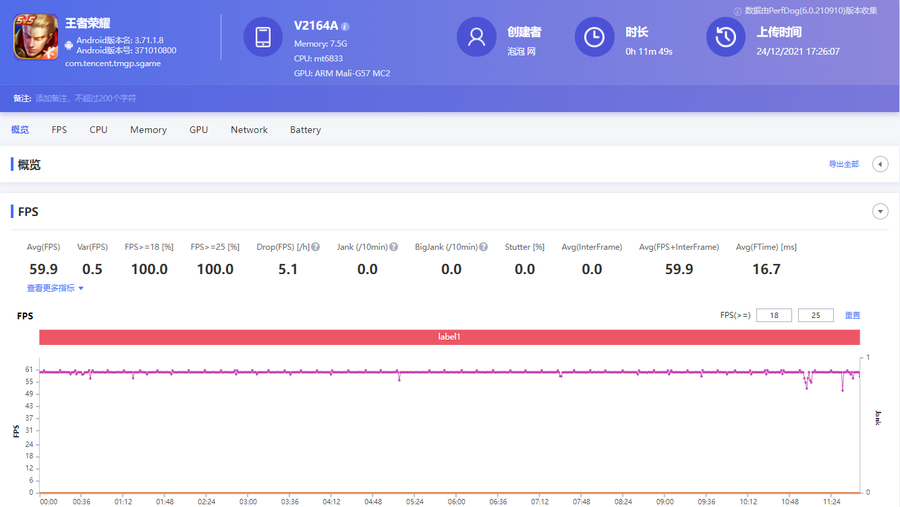
Task: Switch to the CPU tab
Action: (x=98, y=130)
